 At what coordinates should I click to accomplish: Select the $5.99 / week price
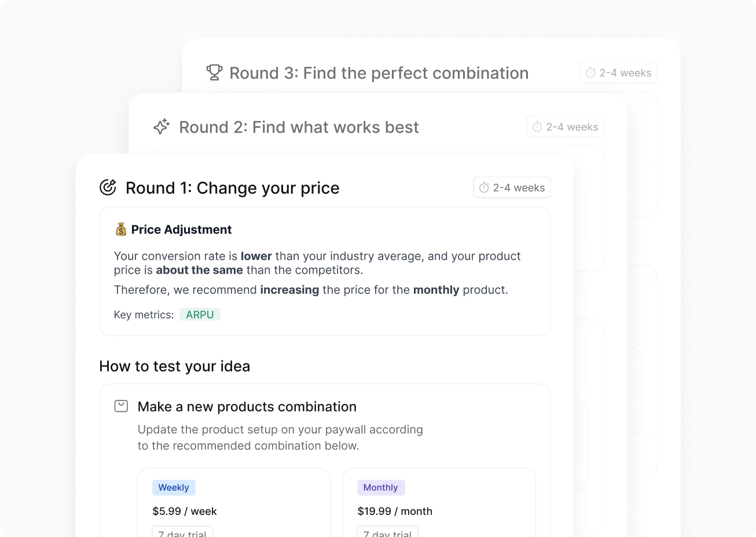185,511
